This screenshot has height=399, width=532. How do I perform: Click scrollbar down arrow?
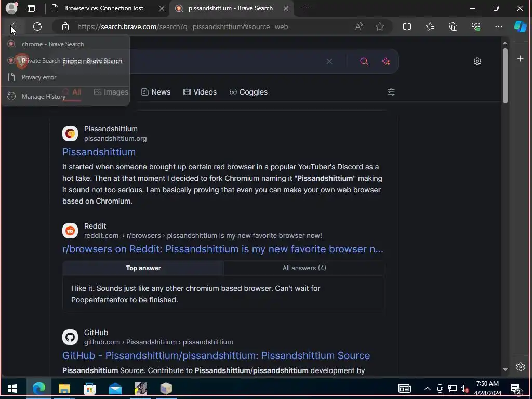click(x=505, y=369)
